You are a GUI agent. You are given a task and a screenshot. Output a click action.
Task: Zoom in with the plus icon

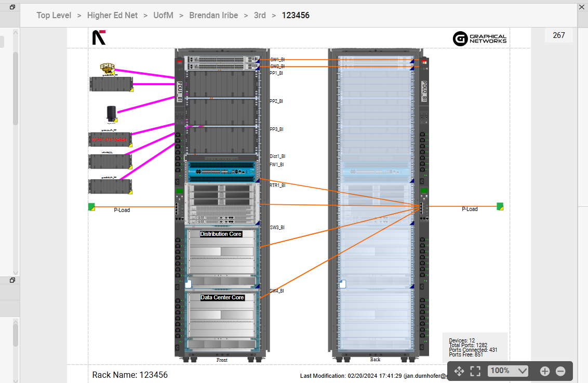545,371
